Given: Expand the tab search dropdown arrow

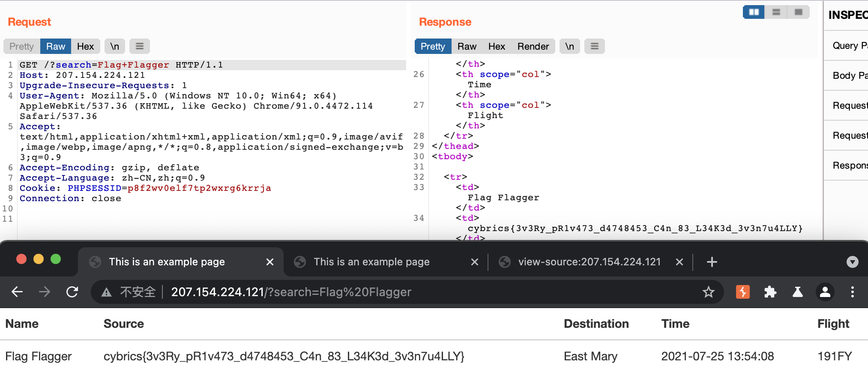Looking at the screenshot, I should coord(852,262).
